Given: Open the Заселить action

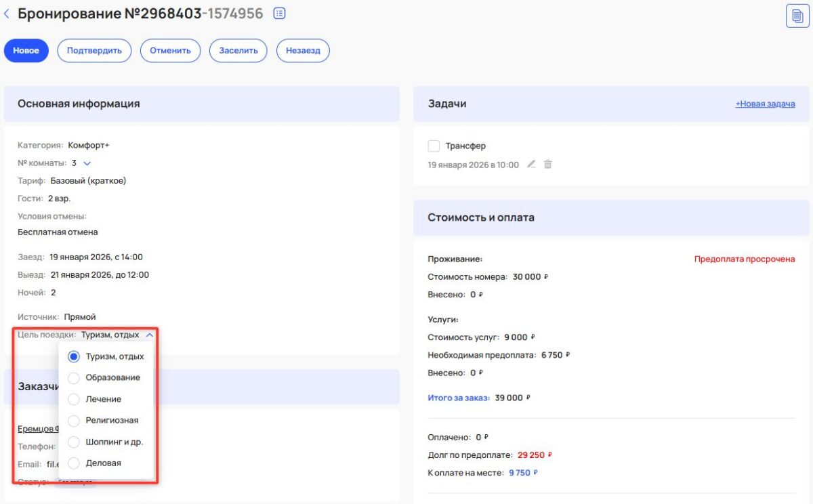Looking at the screenshot, I should coord(238,50).
